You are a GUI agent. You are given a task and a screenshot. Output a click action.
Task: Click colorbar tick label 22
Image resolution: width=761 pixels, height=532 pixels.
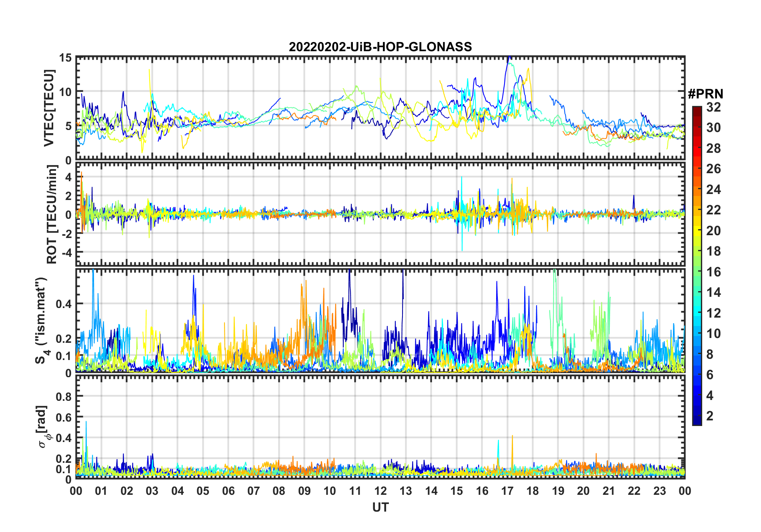tap(713, 210)
